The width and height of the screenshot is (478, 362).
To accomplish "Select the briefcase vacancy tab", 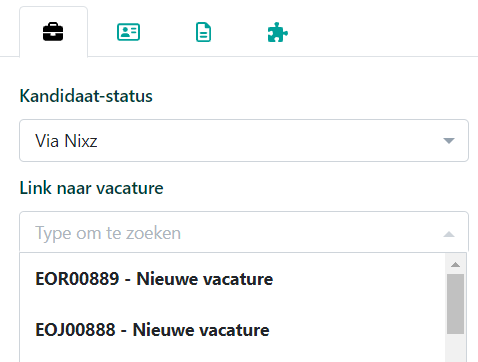I will click(53, 32).
